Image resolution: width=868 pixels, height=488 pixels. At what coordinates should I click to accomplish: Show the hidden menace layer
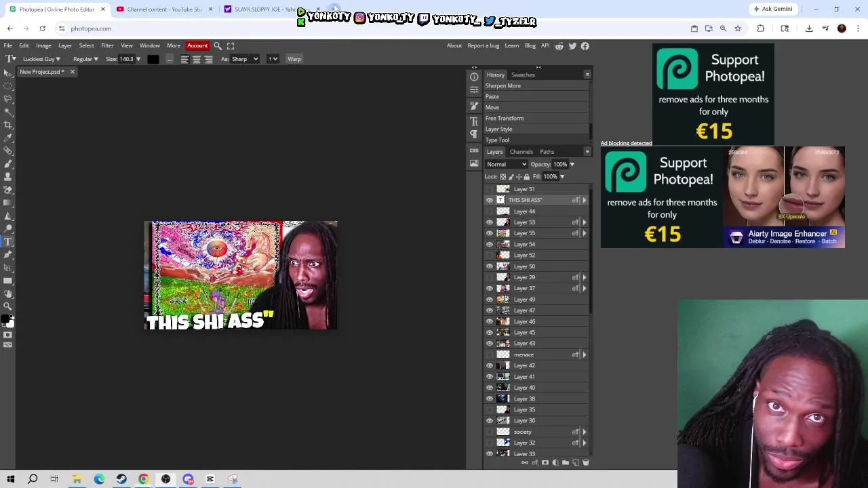click(x=490, y=354)
